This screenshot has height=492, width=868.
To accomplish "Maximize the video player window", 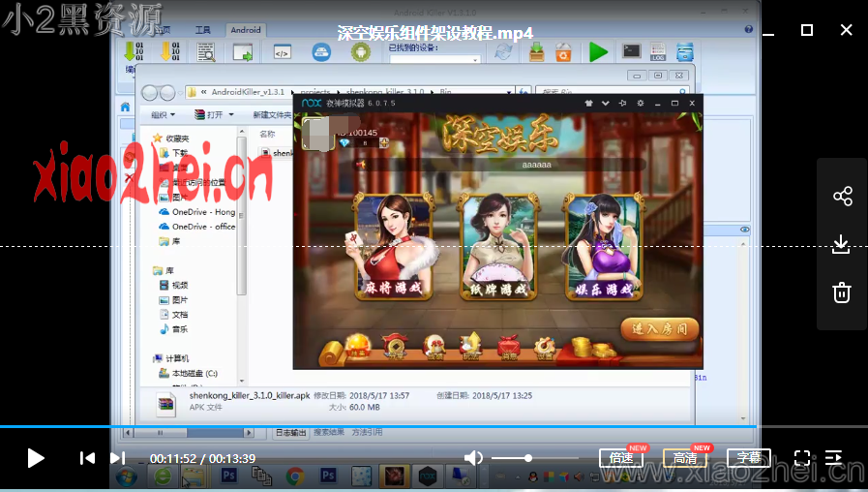I will (x=807, y=30).
